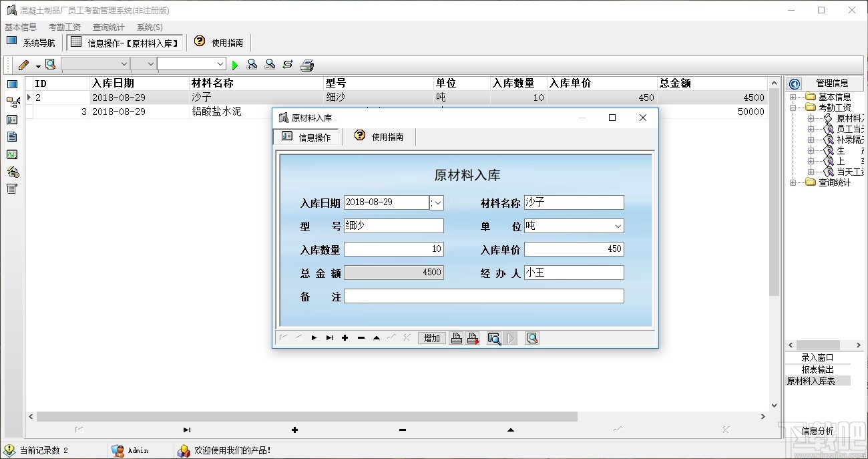This screenshot has width=868, height=459.
Task: Click the last-record icon in the main bottom navigator
Action: [x=187, y=430]
